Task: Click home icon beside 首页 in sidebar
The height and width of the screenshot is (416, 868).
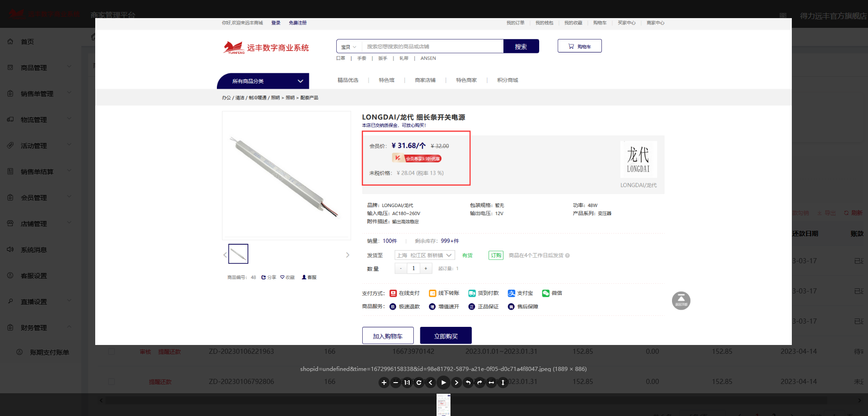Action: pos(10,41)
